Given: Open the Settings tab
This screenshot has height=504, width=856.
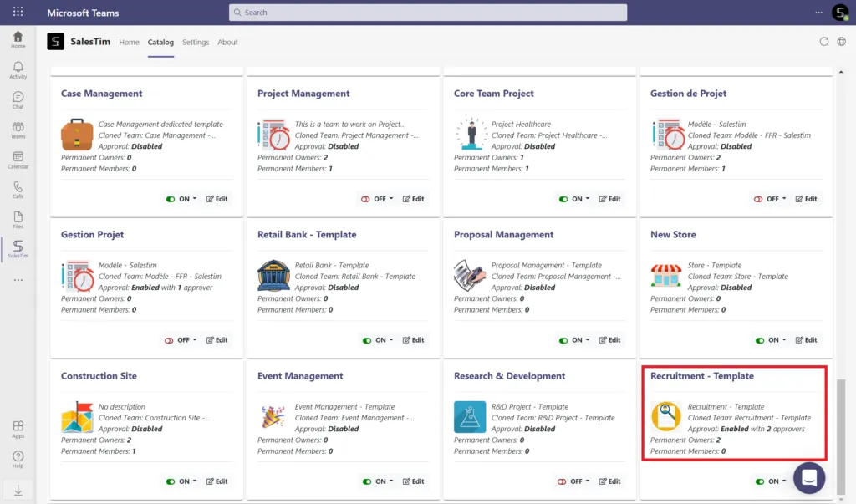Looking at the screenshot, I should [x=196, y=42].
